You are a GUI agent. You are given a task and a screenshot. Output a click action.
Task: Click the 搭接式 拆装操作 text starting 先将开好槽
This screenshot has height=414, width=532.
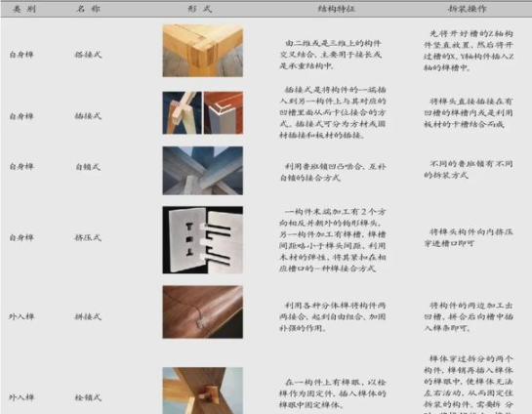tap(469, 51)
